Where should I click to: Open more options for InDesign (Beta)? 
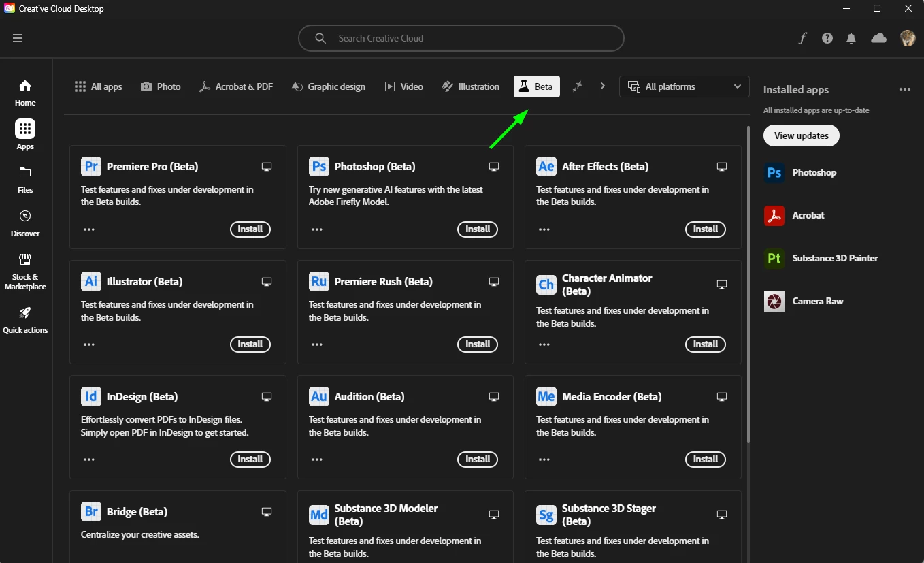pyautogui.click(x=89, y=460)
